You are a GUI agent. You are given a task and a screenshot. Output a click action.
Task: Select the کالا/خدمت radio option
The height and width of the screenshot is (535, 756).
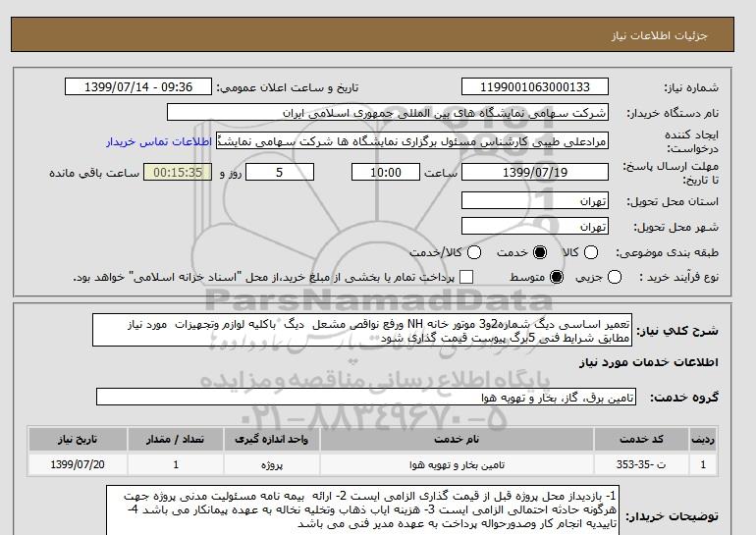pyautogui.click(x=474, y=252)
